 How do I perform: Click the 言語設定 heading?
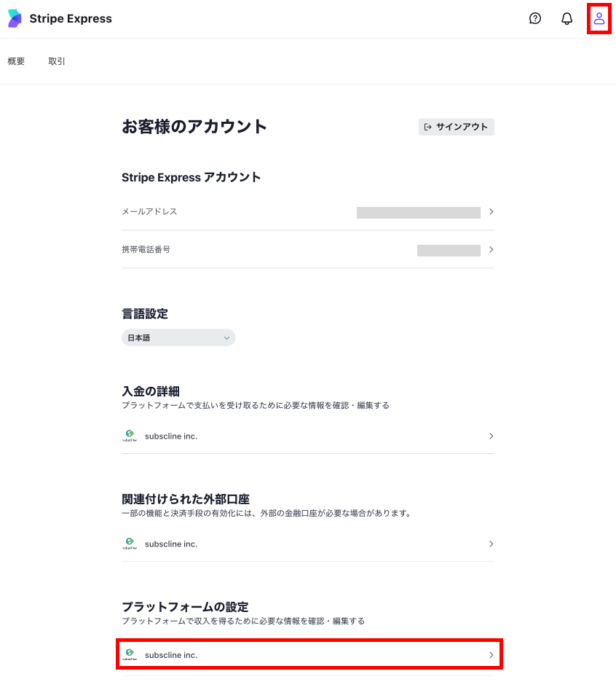[x=145, y=314]
